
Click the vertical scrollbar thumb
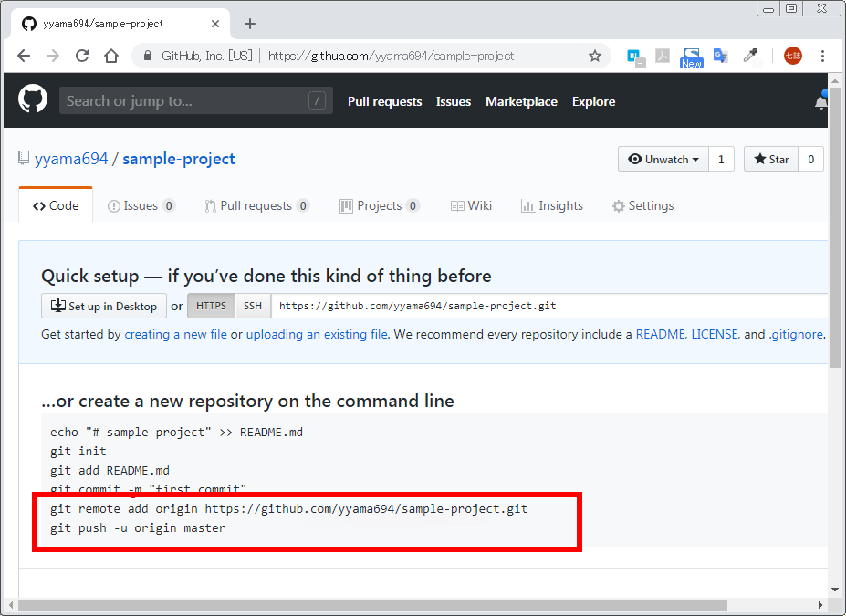(x=835, y=227)
